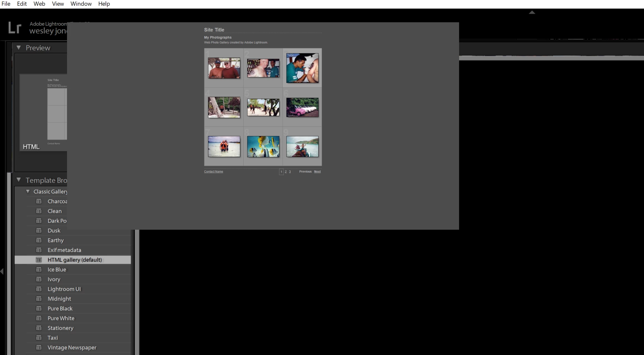Hide left panel with the side arrow
Screen dimensions: 644x355
(x=2, y=271)
